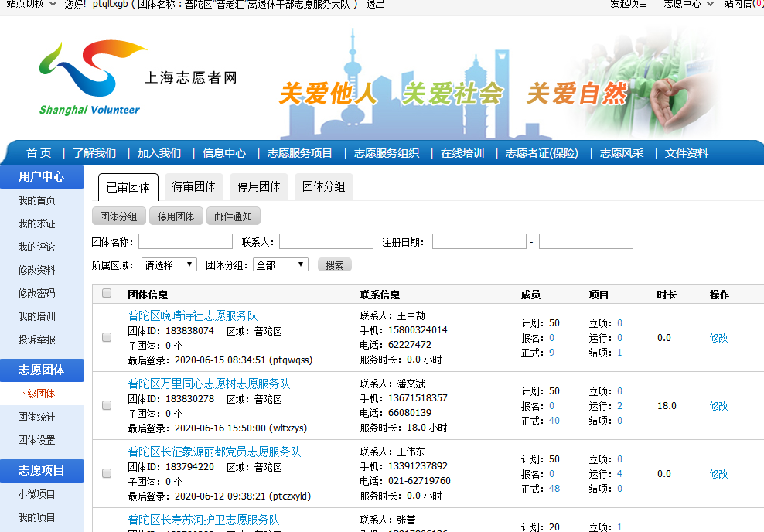The height and width of the screenshot is (532, 764).
Task: Tick the checkbox for 普陀区长征象源丽都党员志愿服务队
Action: pyautogui.click(x=107, y=473)
